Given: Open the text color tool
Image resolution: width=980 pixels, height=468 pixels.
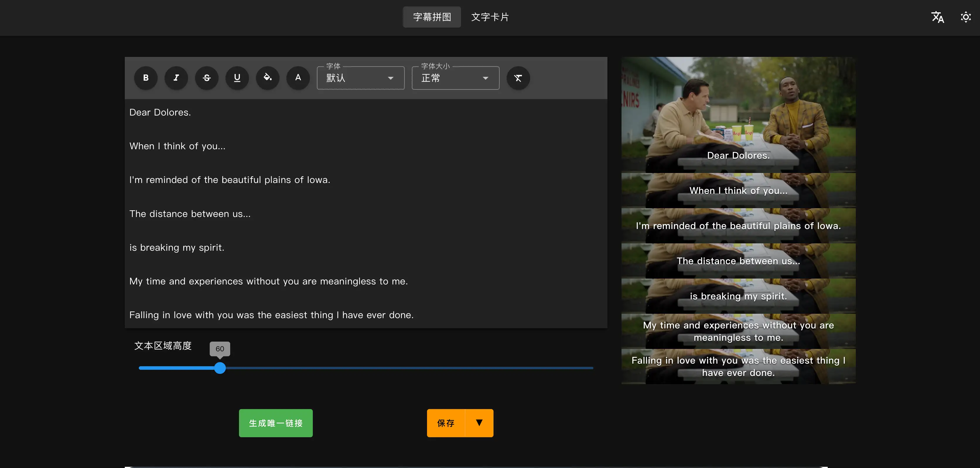Looking at the screenshot, I should 298,78.
